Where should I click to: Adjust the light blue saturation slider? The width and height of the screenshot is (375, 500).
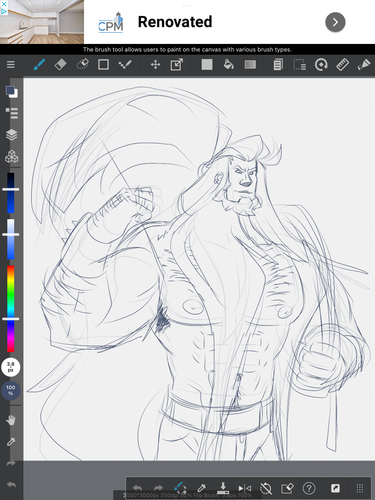point(11,239)
